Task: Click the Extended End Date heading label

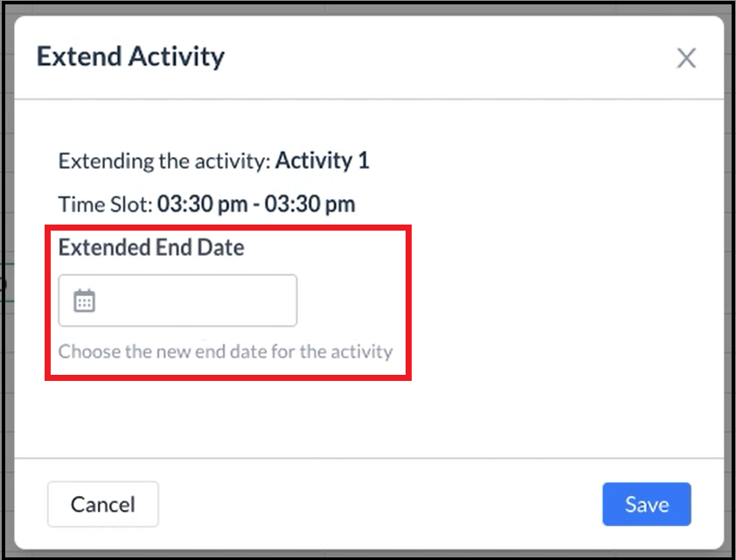Action: click(x=149, y=247)
